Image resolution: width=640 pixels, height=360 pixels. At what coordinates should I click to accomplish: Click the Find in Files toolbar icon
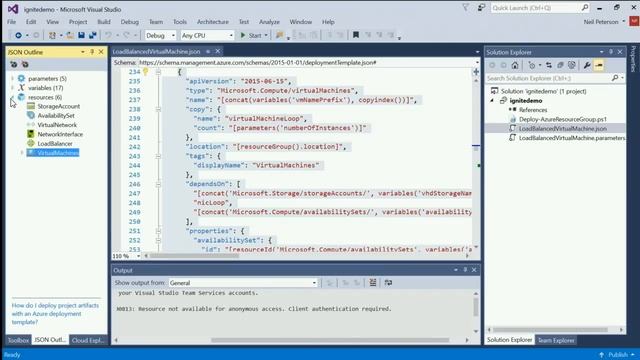(x=280, y=36)
